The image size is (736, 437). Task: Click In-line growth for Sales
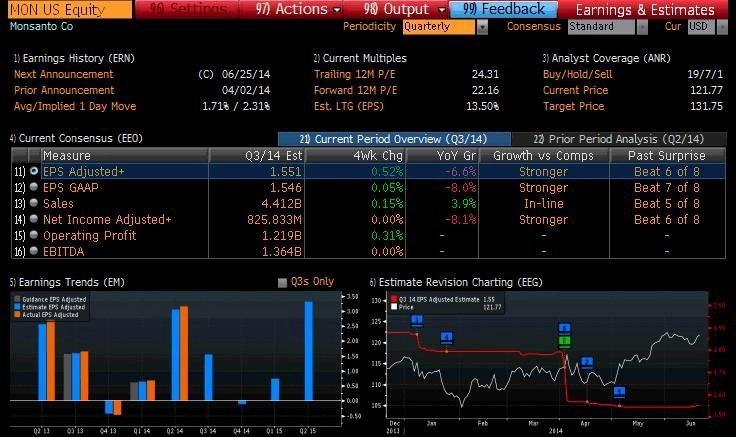click(x=544, y=204)
